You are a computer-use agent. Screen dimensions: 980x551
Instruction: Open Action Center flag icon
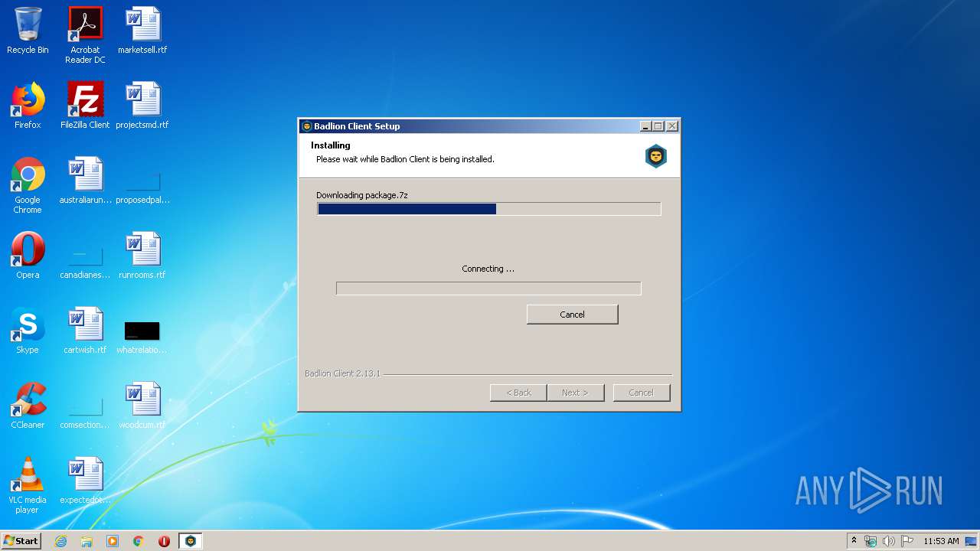(907, 541)
